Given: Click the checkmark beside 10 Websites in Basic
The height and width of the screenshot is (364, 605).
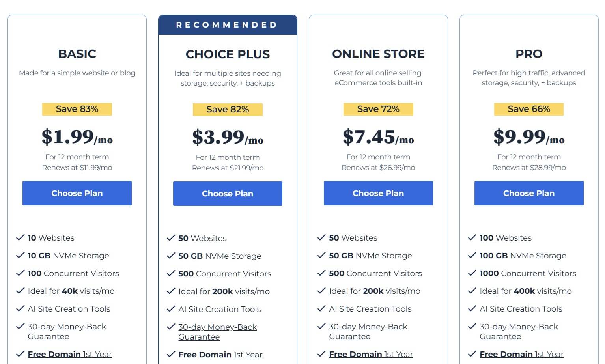Looking at the screenshot, I should point(20,237).
